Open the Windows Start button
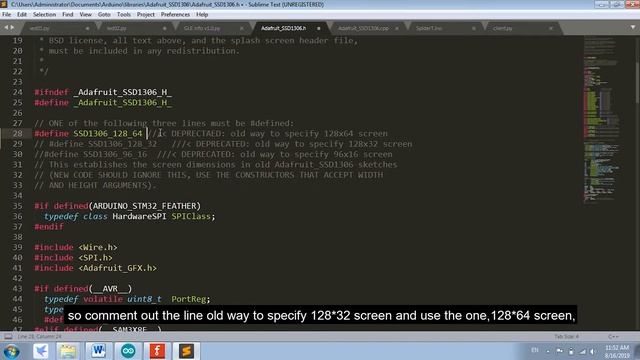Image resolution: width=640 pixels, height=360 pixels. coord(11,351)
